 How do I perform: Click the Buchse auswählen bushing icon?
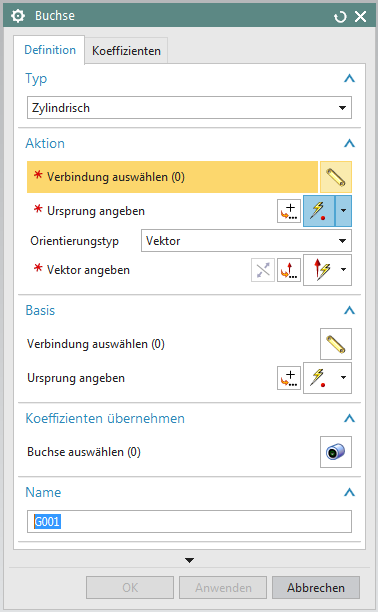click(x=336, y=452)
